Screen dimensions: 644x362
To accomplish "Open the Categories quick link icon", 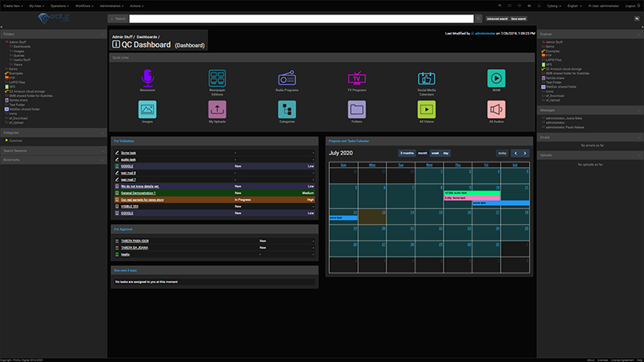I will click(x=287, y=109).
